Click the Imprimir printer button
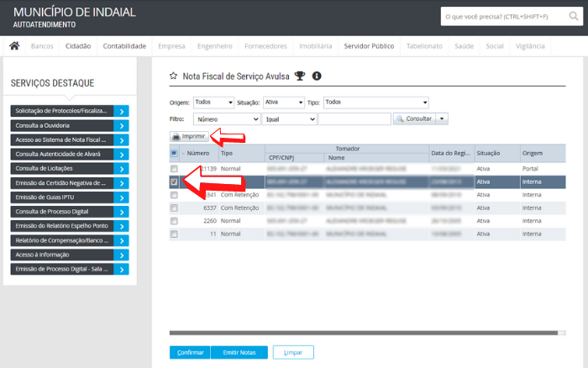This screenshot has width=588, height=368. click(x=189, y=136)
